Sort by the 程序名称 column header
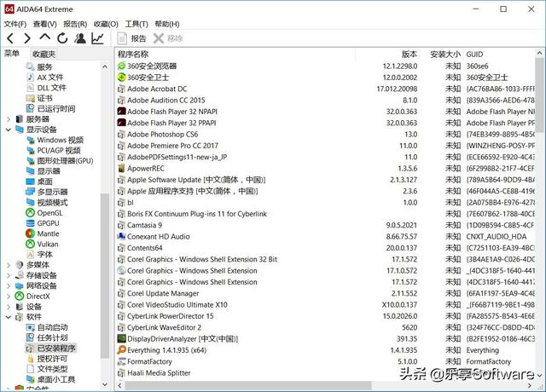 tap(235, 55)
